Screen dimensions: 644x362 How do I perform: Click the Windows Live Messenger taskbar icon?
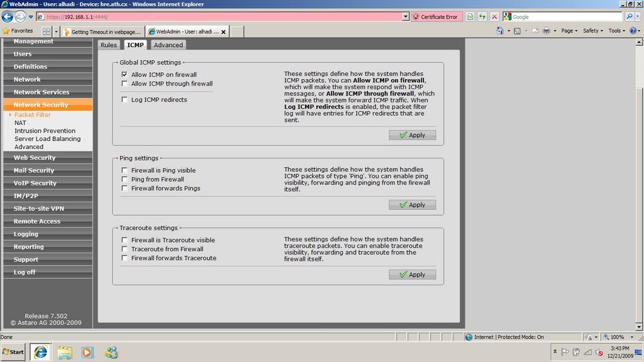coord(111,352)
